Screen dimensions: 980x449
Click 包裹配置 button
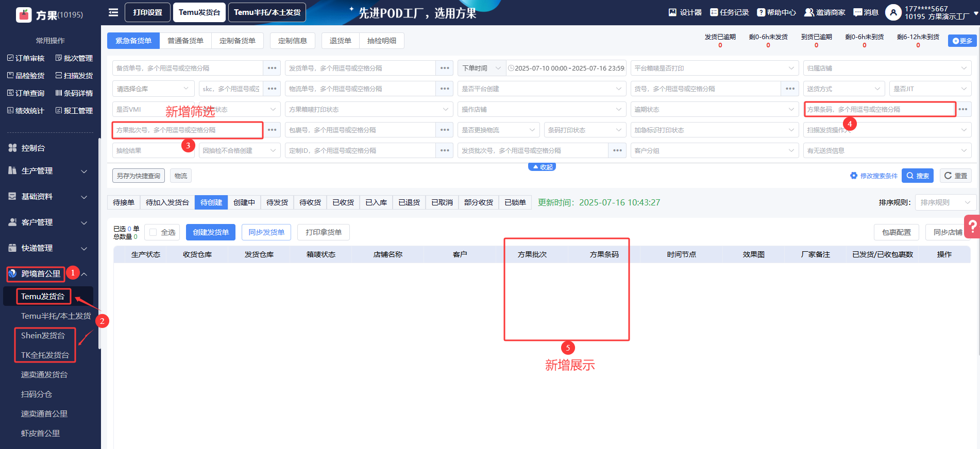click(897, 232)
